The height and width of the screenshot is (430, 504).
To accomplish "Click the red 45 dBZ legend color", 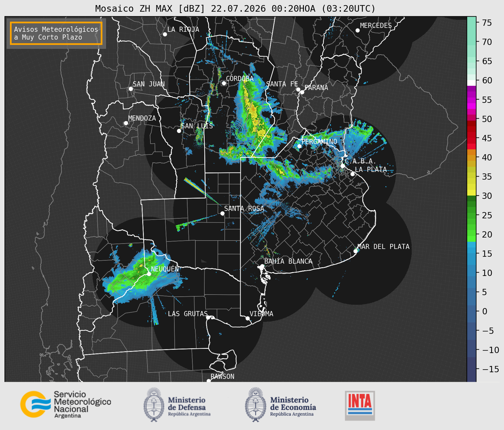I will coord(471,138).
